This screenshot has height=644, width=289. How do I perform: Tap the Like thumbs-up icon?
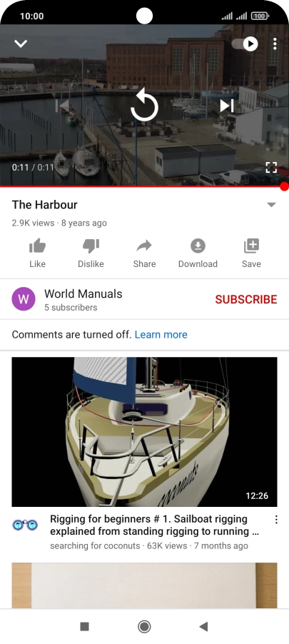click(x=37, y=246)
